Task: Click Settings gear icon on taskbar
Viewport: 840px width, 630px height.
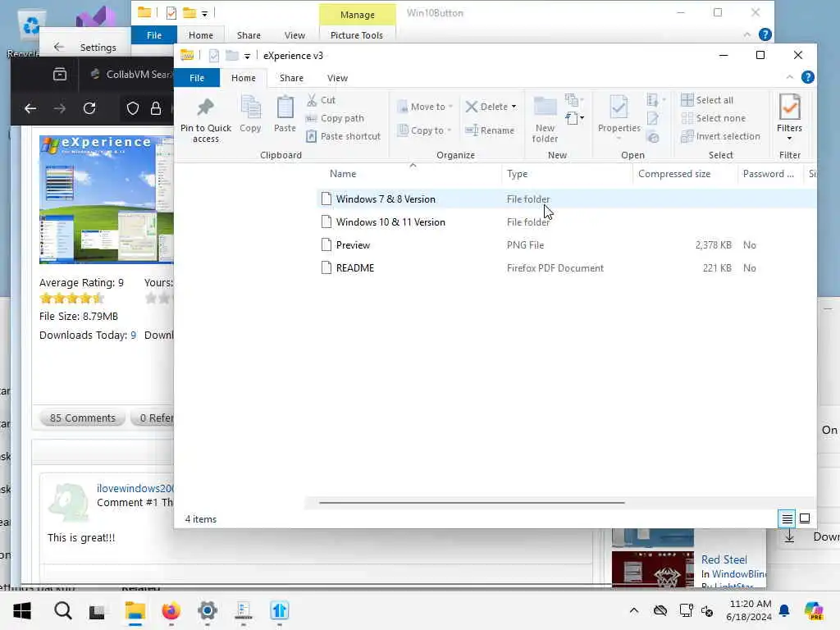Action: (208, 610)
